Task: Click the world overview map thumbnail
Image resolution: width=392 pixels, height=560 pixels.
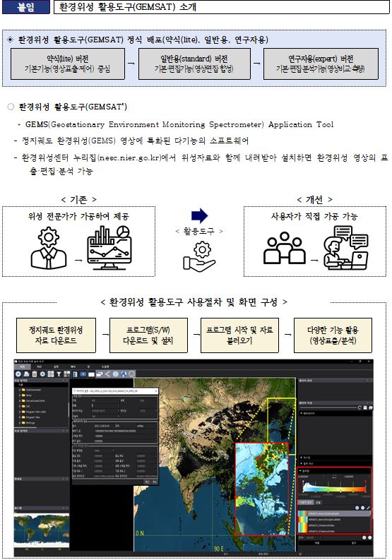Action: click(x=42, y=530)
